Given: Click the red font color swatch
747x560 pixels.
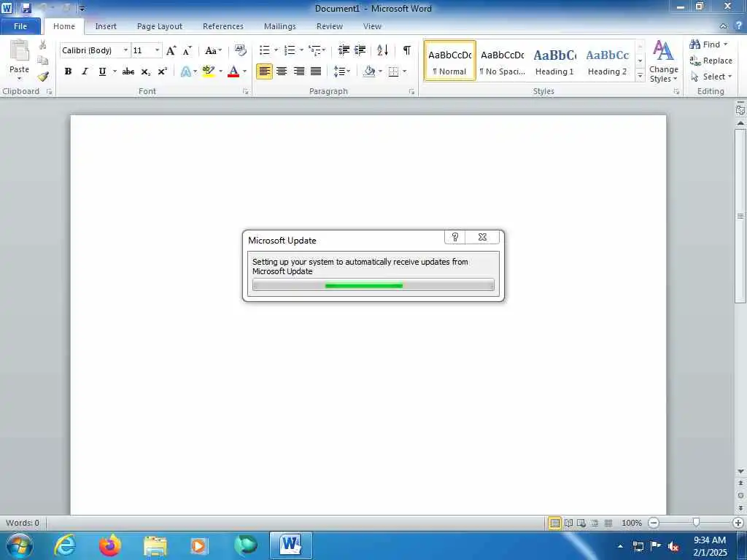Looking at the screenshot, I should 233,71.
